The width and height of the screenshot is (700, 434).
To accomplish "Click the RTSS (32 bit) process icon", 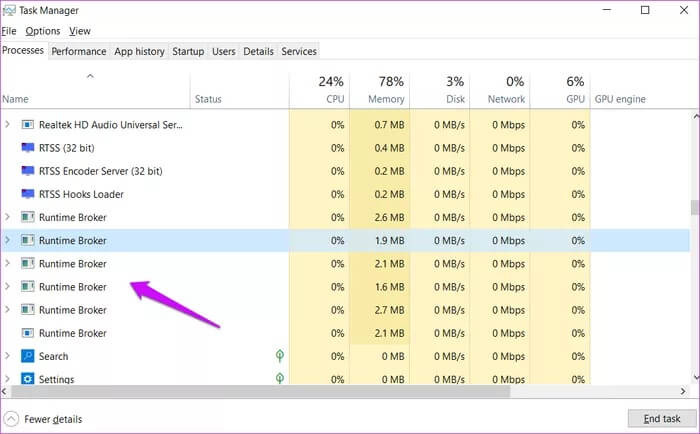I will [x=28, y=148].
